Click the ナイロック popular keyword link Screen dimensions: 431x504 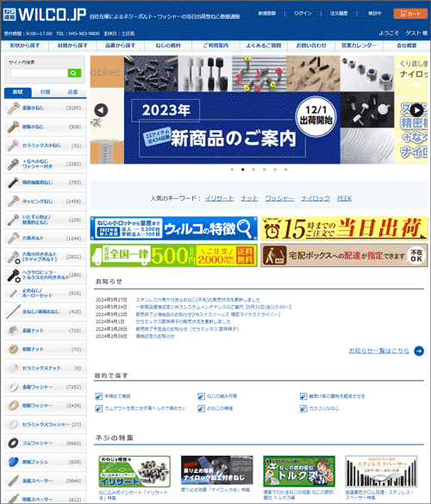(x=315, y=198)
